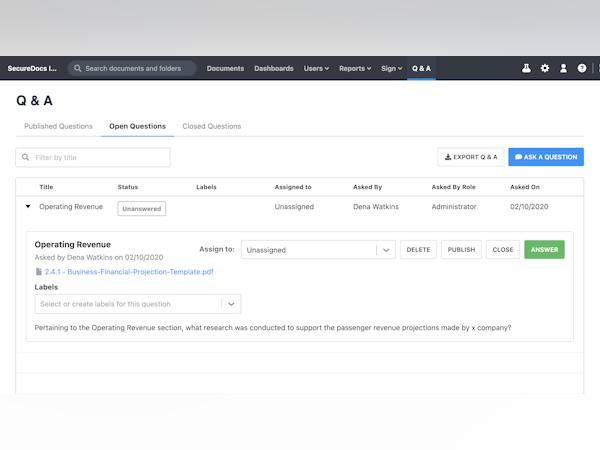This screenshot has height=450, width=600.
Task: Focus the Filter by title field
Action: pos(93,157)
